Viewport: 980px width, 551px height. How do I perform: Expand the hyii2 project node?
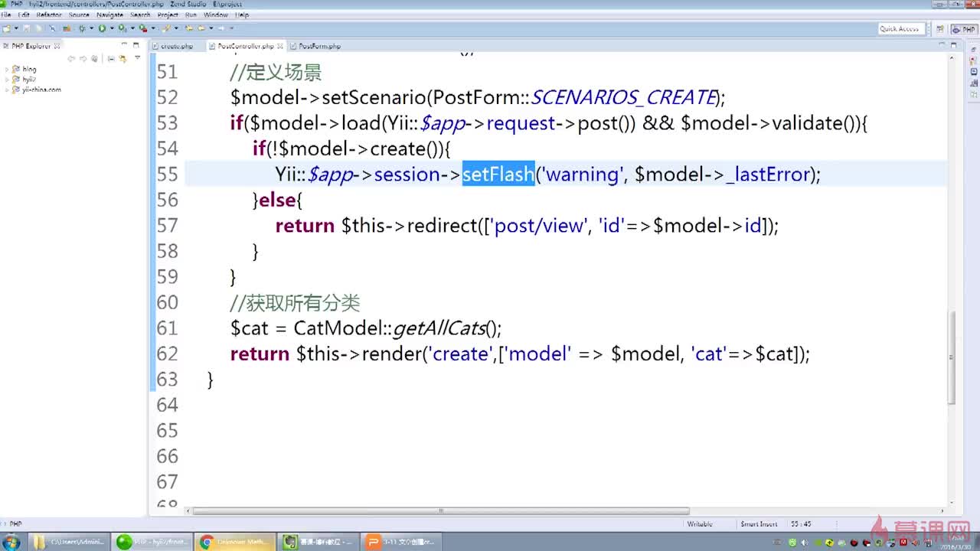[7, 80]
